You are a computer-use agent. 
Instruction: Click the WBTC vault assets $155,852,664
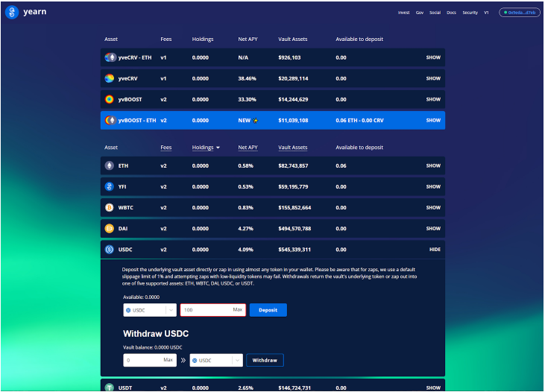point(294,207)
